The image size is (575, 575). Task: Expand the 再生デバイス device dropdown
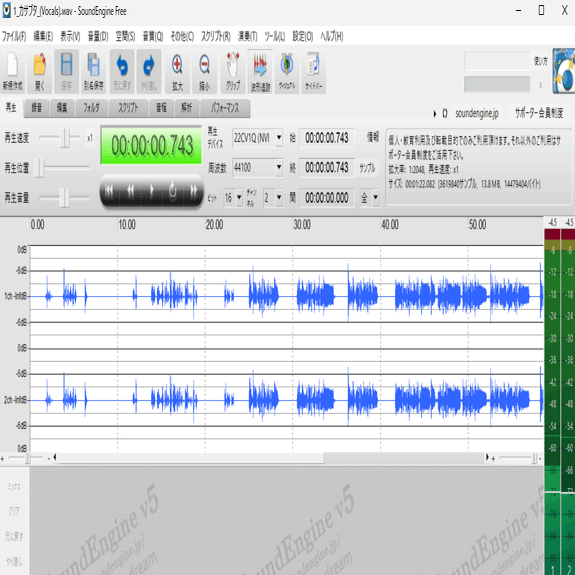279,138
